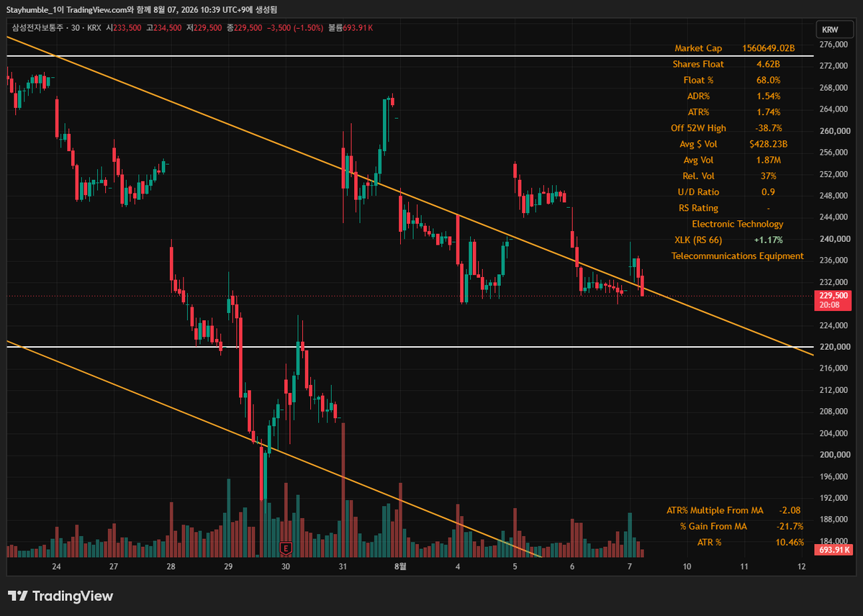Click the 260,000 price axis label
Viewport: 863px width, 616px height.
pyautogui.click(x=833, y=130)
